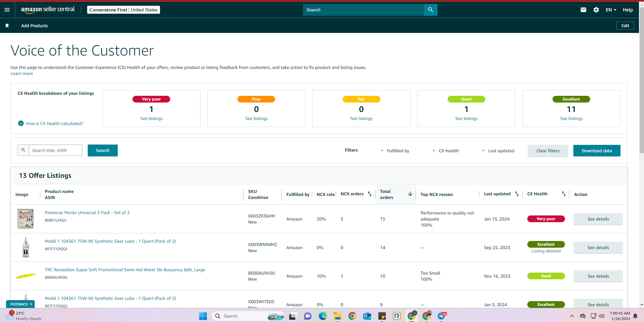Click the Search title, ASIN input field
The image size is (644, 322).
click(x=55, y=150)
